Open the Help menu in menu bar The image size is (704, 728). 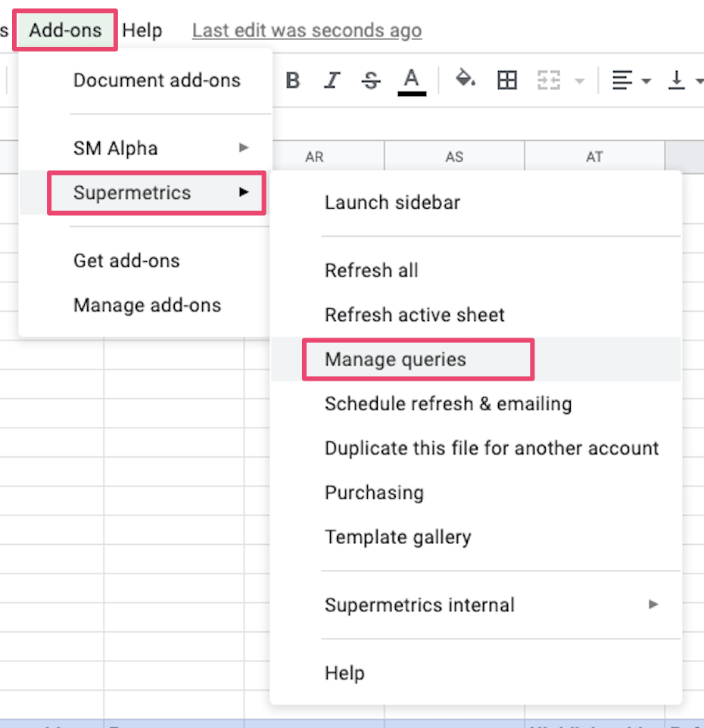[x=142, y=30]
